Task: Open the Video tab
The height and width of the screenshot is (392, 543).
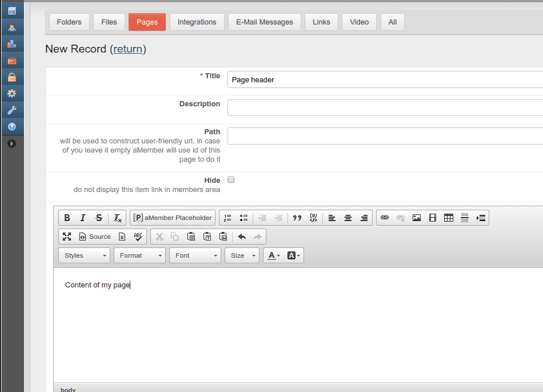Action: pos(359,22)
